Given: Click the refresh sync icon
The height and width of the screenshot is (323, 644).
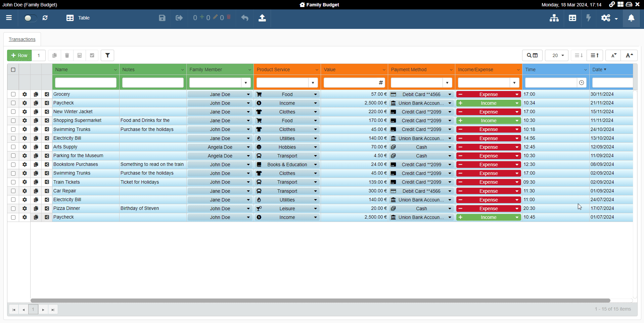Looking at the screenshot, I should click(45, 18).
